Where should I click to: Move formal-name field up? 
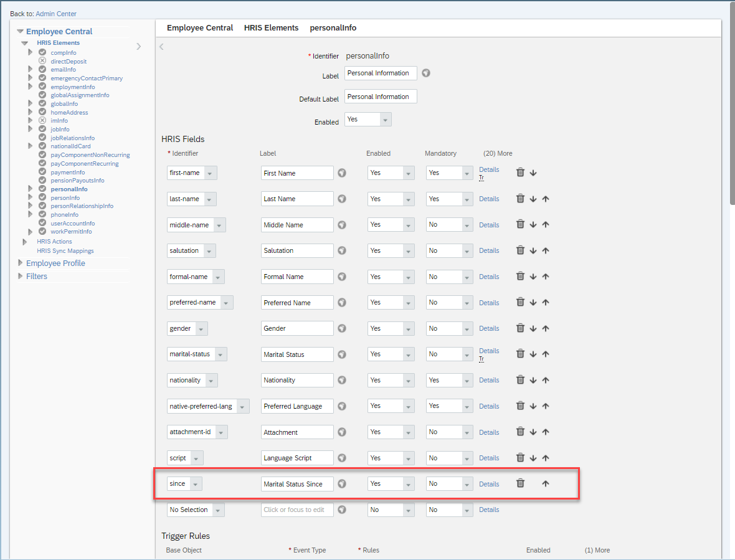tap(546, 277)
